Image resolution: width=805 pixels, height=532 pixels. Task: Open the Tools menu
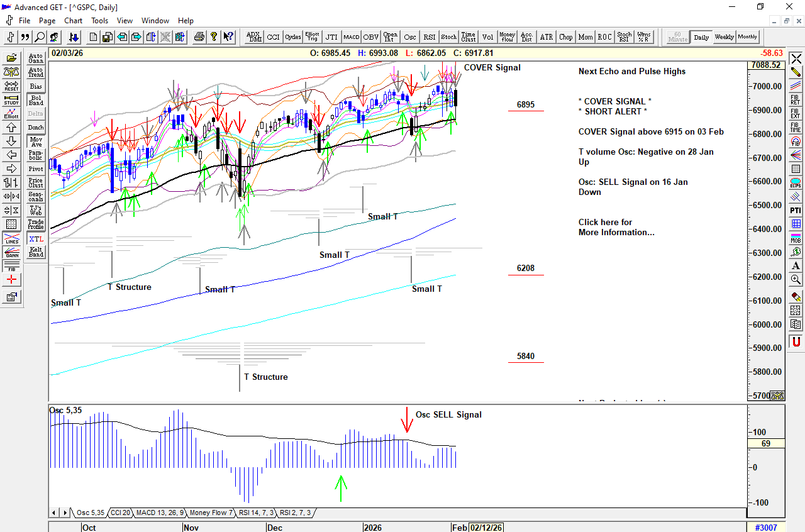[x=99, y=21]
